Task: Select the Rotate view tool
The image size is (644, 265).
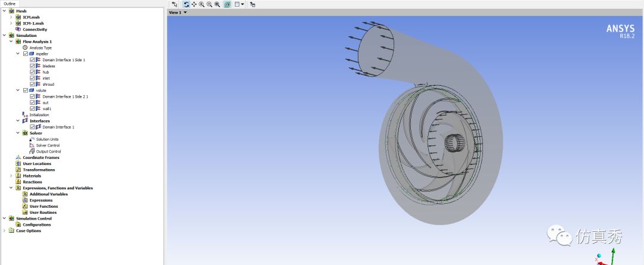Action: pos(186,4)
